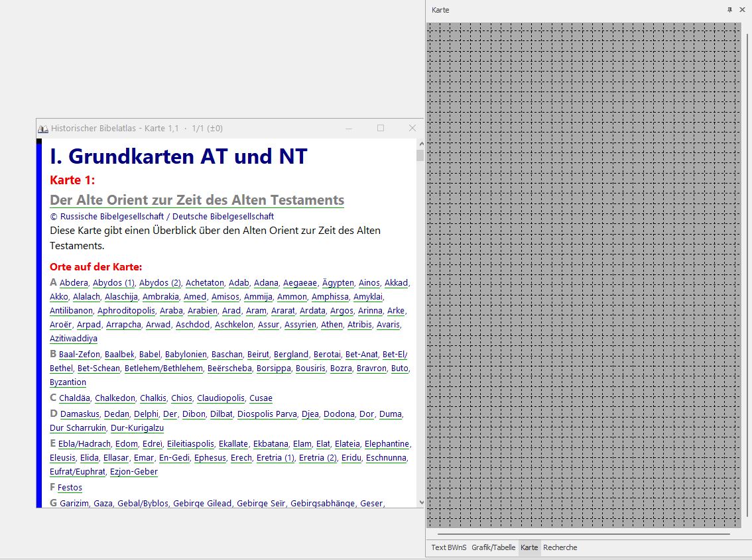
Task: Follow the Babel link
Action: coord(150,355)
